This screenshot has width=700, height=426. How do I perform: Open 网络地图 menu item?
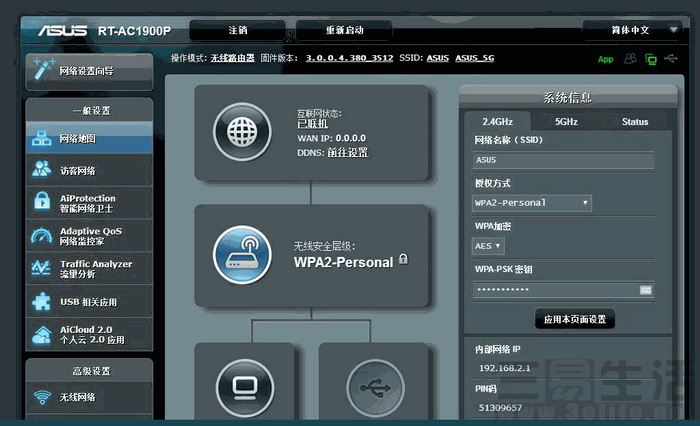pos(89,138)
